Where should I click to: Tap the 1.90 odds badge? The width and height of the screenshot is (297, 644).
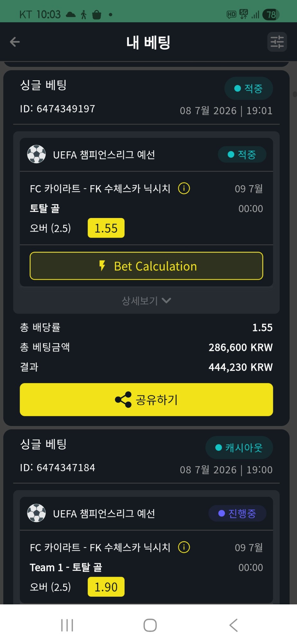tap(106, 587)
